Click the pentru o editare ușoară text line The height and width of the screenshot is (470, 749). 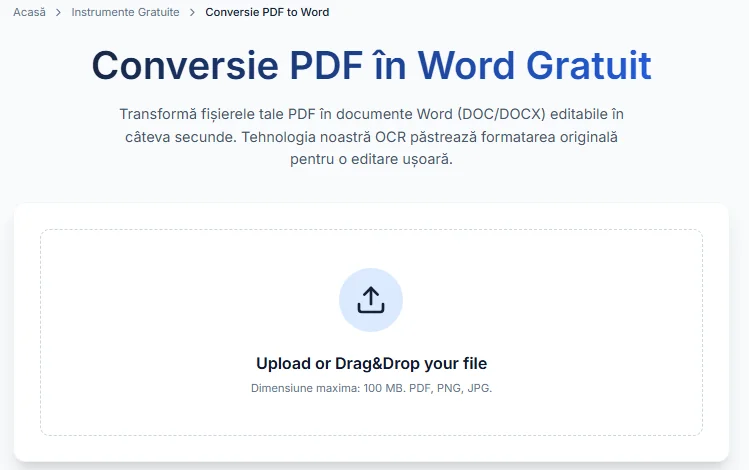click(x=371, y=160)
